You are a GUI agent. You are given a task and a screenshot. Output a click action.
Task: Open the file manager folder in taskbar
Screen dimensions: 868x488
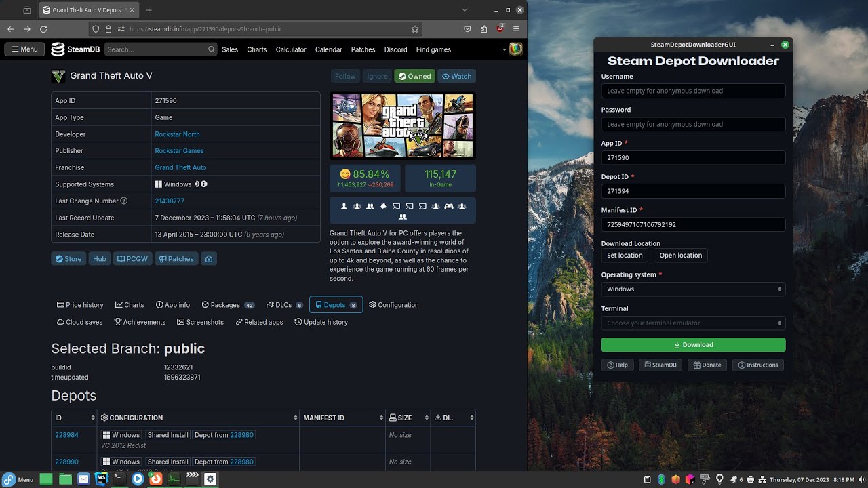click(x=65, y=479)
